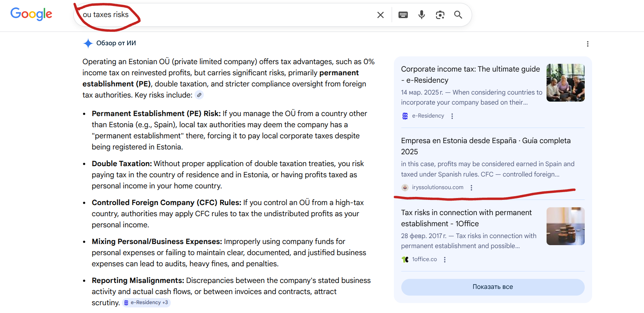
Task: Click the AI overview sparkle icon
Action: click(88, 43)
